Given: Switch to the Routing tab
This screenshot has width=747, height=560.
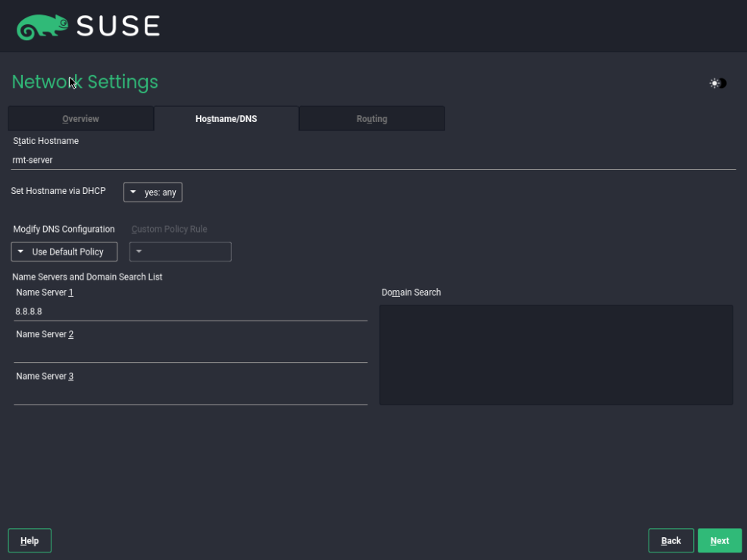Looking at the screenshot, I should click(x=371, y=119).
